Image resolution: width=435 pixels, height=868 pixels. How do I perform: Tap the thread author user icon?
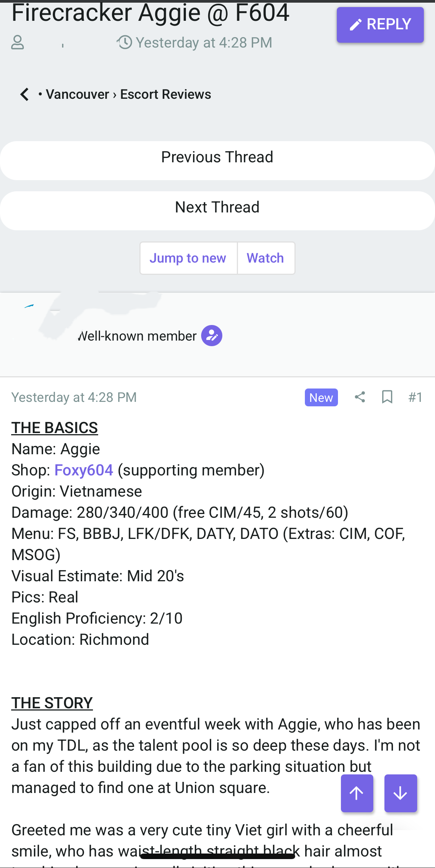(17, 42)
